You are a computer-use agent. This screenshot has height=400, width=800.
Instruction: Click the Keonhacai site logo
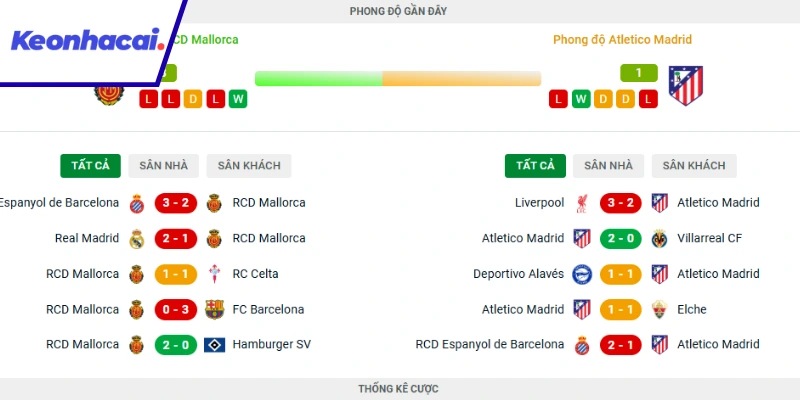[x=86, y=41]
